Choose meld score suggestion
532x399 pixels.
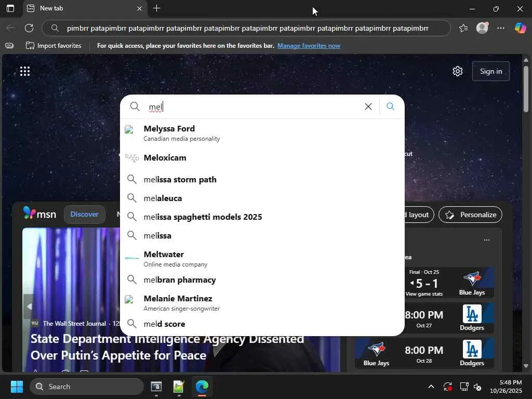tap(262, 324)
